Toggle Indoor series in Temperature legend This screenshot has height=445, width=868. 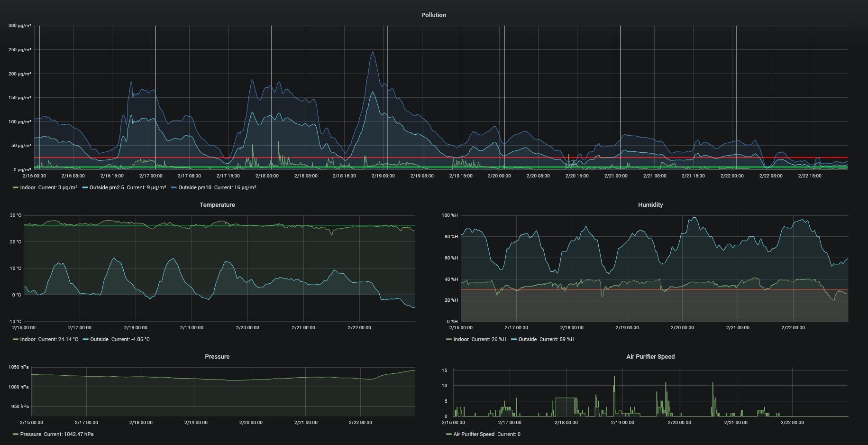27,340
